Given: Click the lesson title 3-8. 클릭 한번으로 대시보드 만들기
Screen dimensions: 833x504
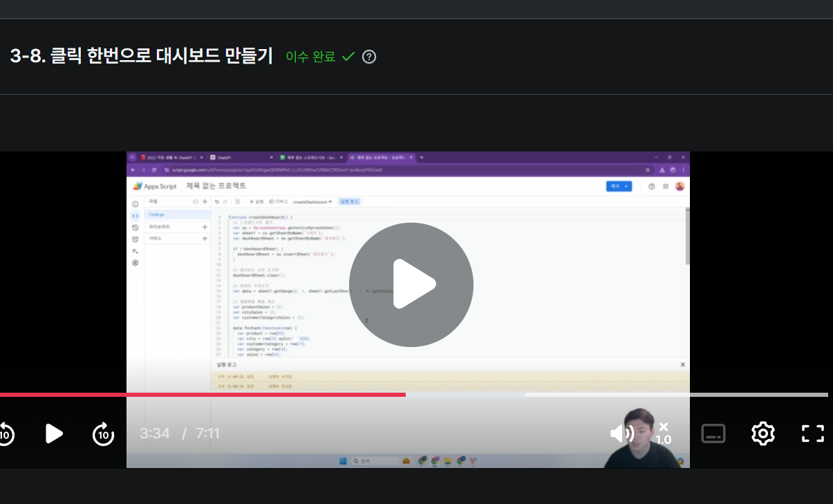Looking at the screenshot, I should click(142, 56).
